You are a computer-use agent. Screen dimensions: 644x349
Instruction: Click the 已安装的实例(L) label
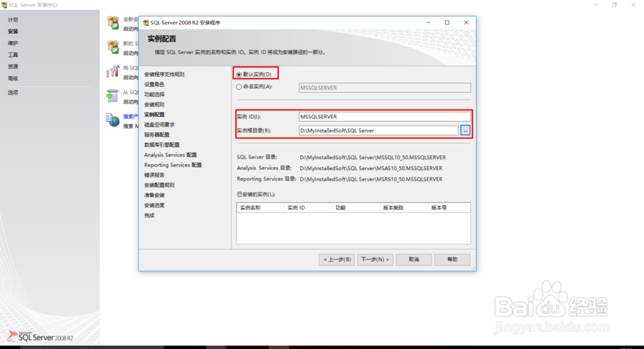click(x=256, y=194)
